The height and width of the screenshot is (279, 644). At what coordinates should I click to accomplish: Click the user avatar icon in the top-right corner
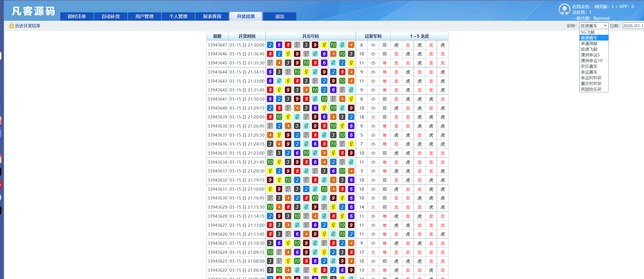point(564,9)
